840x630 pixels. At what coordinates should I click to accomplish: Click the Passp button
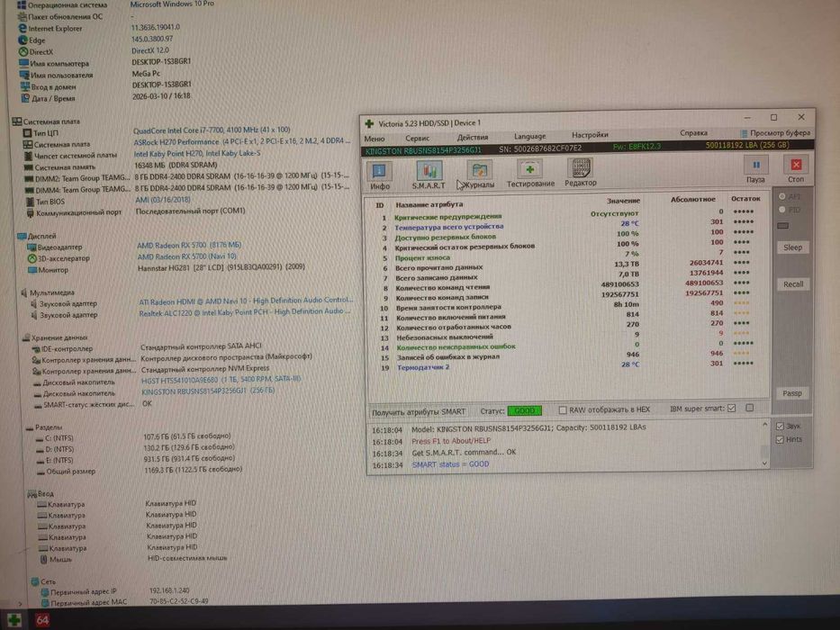coord(792,393)
